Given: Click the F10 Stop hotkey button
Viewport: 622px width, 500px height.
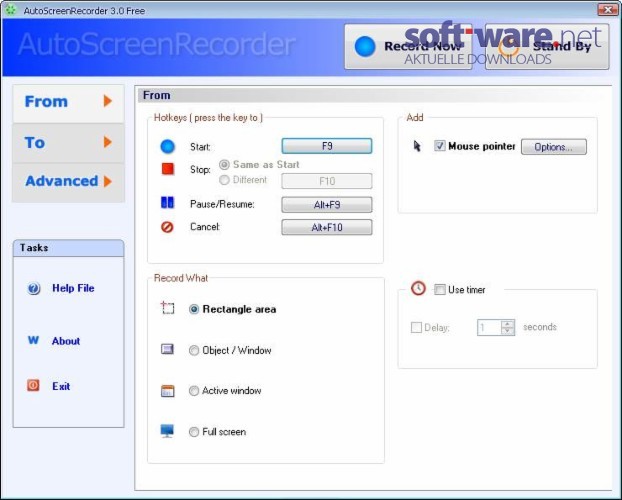Looking at the screenshot, I should (327, 181).
